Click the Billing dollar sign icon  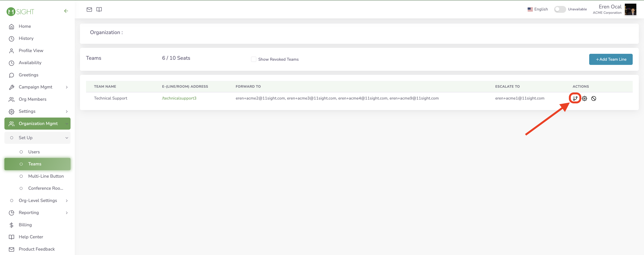click(11, 225)
